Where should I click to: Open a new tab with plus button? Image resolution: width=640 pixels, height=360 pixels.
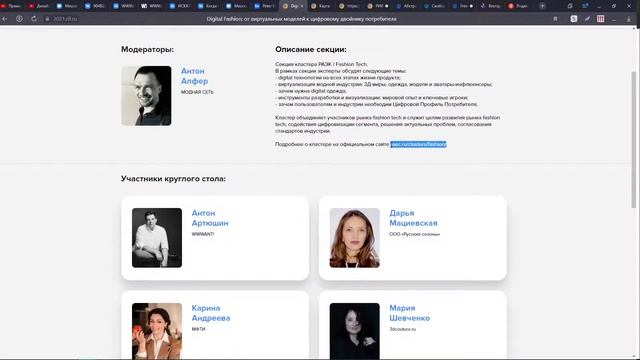click(x=542, y=6)
